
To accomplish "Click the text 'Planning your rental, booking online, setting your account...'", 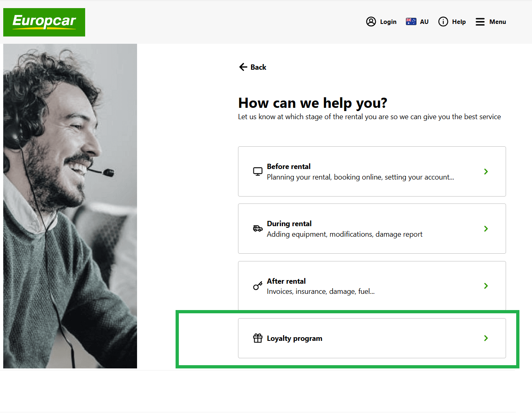I will coord(360,177).
